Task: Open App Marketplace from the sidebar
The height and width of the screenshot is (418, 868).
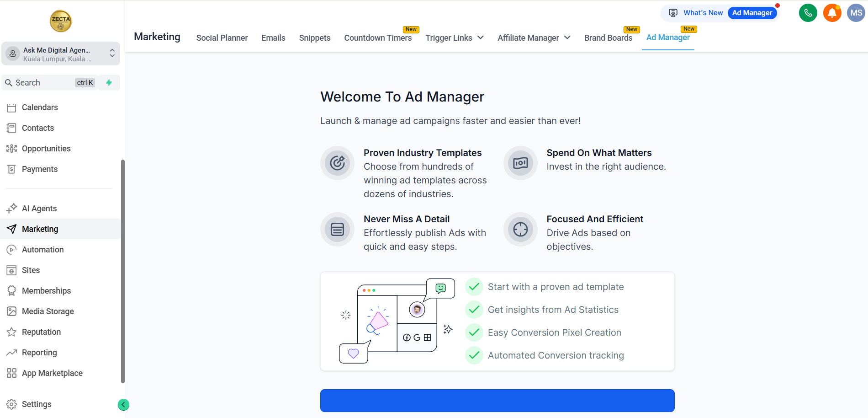Action: pos(52,373)
